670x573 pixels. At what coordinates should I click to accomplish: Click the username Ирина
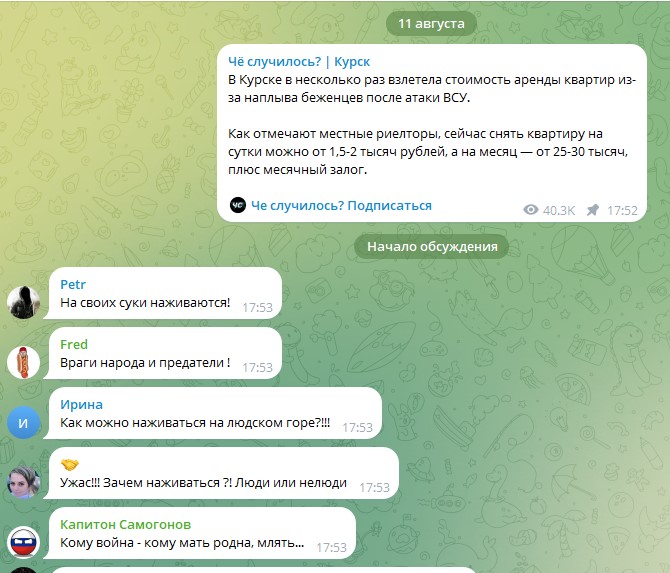coord(81,404)
